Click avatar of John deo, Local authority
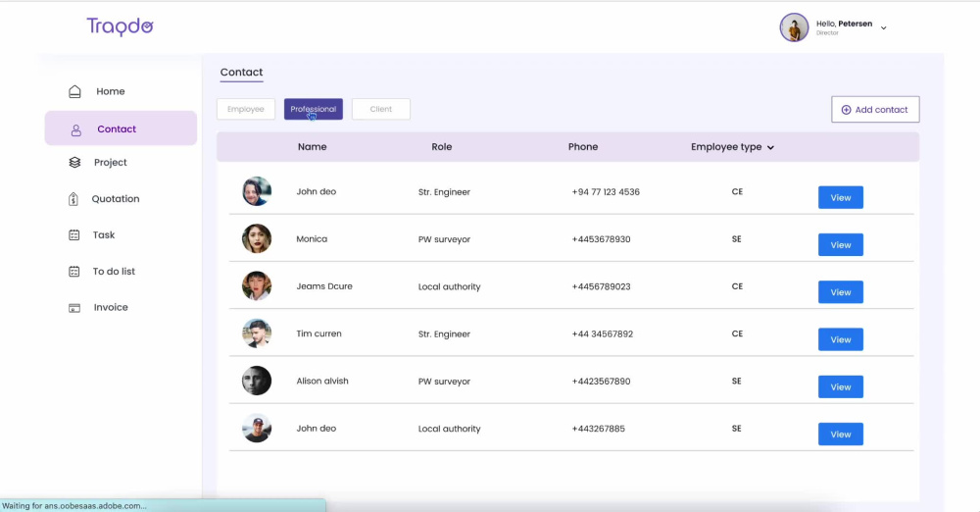 click(x=257, y=428)
